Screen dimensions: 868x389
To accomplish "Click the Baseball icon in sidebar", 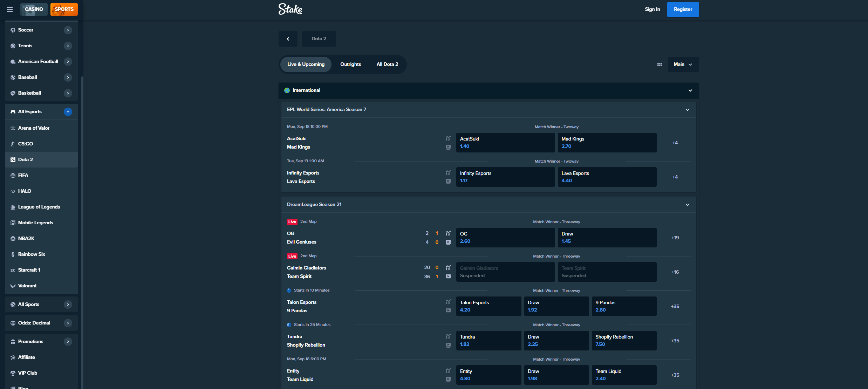I will 13,77.
